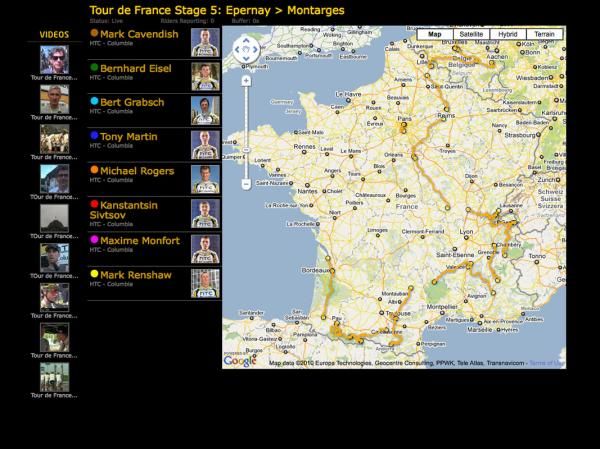
Task: Click Kanstantsin Sivtsov's red color dot
Action: coord(94,204)
